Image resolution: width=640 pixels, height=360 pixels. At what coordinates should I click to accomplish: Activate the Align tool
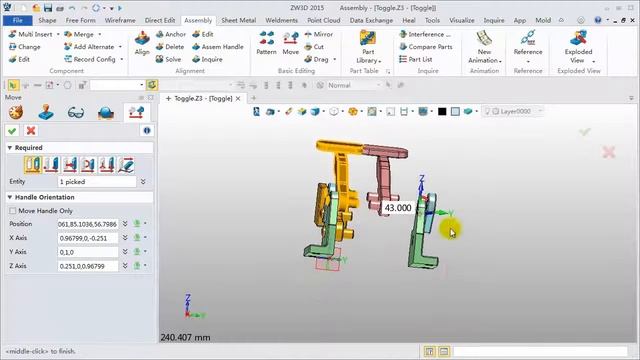click(x=142, y=43)
